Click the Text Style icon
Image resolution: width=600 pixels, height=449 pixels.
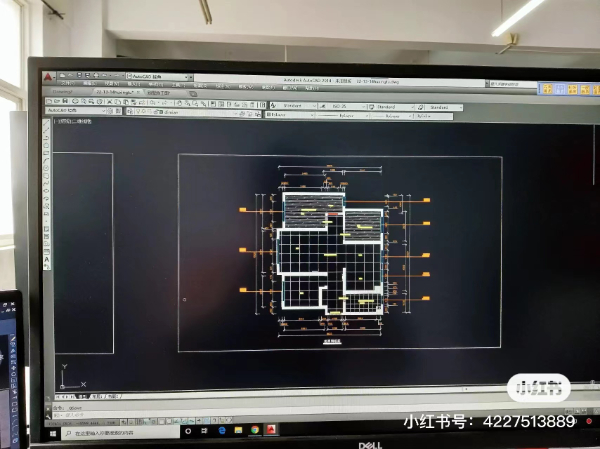[x=273, y=106]
